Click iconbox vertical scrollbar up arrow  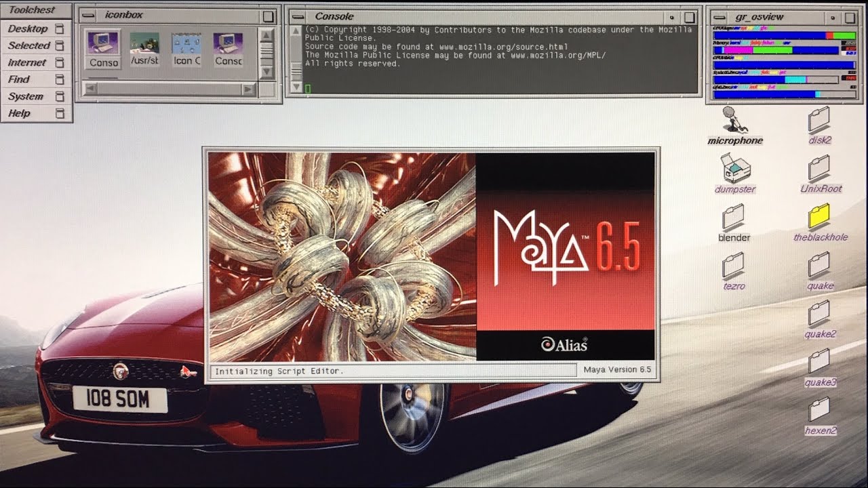pos(267,35)
